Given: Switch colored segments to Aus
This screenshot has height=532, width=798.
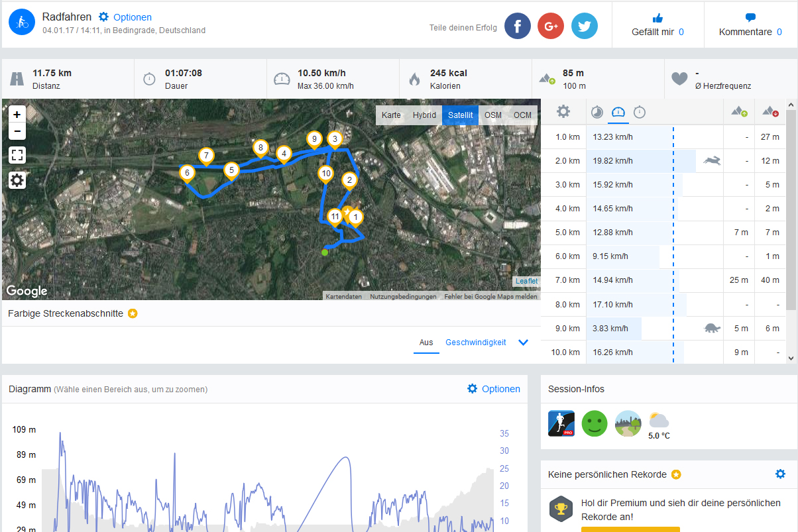Looking at the screenshot, I should pyautogui.click(x=426, y=343).
